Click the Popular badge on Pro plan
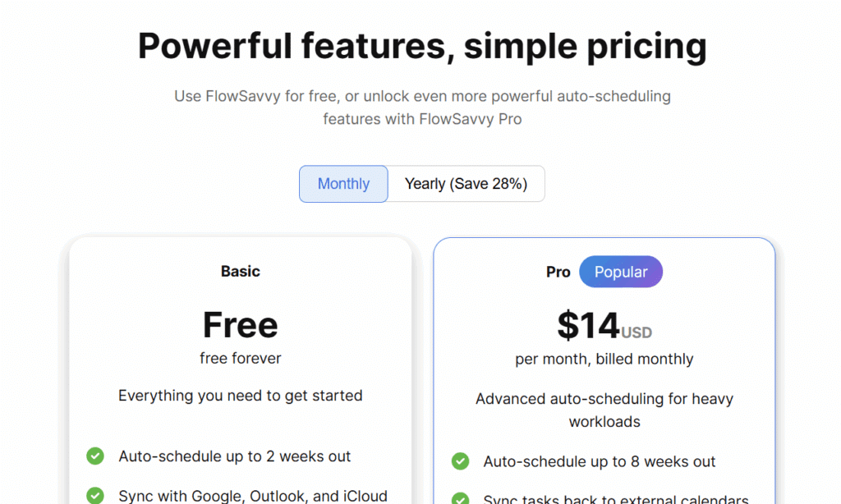The image size is (841, 504). tap(621, 272)
